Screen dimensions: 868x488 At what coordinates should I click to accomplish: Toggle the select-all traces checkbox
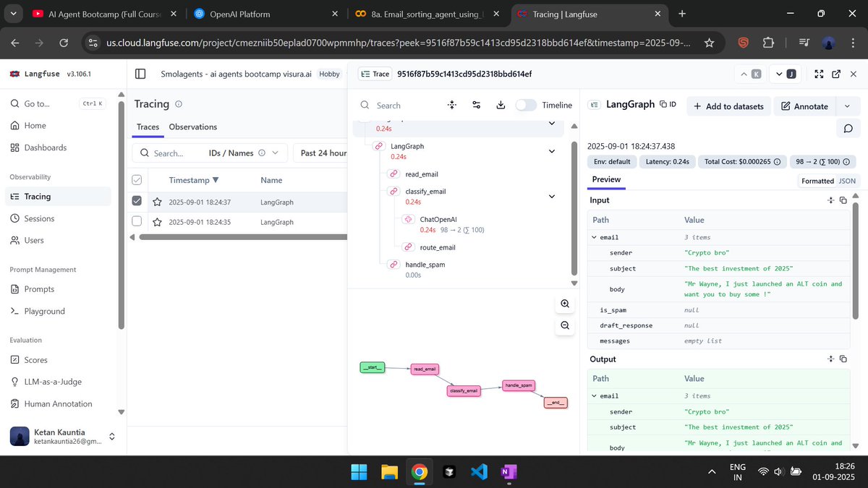(x=137, y=180)
